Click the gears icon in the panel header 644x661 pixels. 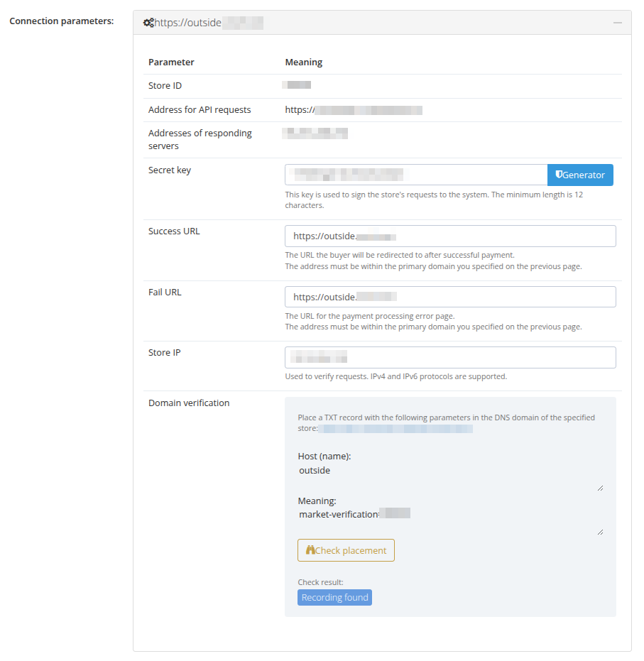coord(147,22)
